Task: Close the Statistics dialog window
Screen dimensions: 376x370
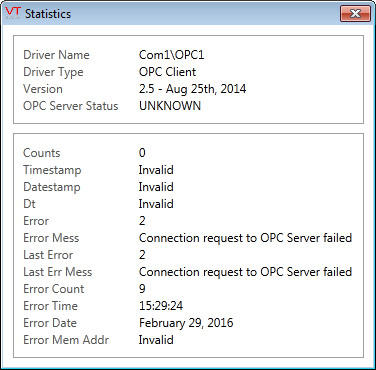Action: pos(355,14)
